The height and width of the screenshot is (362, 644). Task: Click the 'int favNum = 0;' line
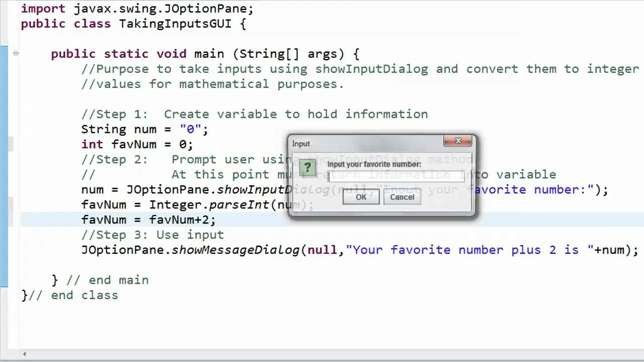click(137, 144)
